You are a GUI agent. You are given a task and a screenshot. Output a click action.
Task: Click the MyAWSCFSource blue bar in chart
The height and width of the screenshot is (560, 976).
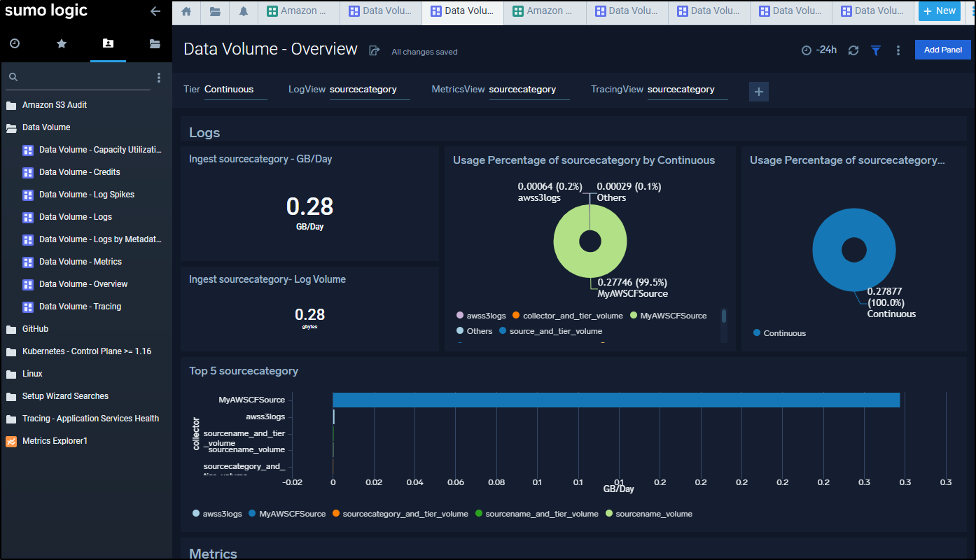tap(616, 400)
